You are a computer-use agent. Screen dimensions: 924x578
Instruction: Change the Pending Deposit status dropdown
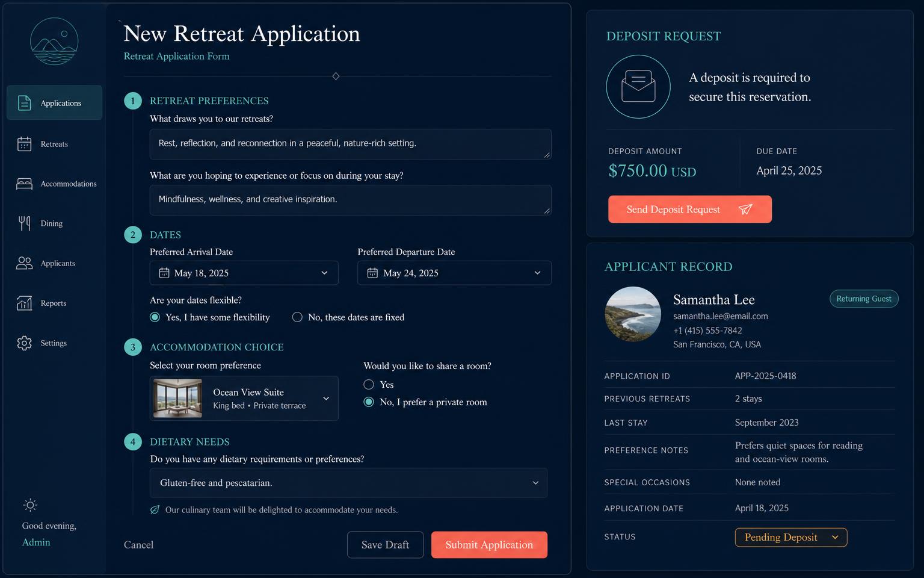coord(790,537)
